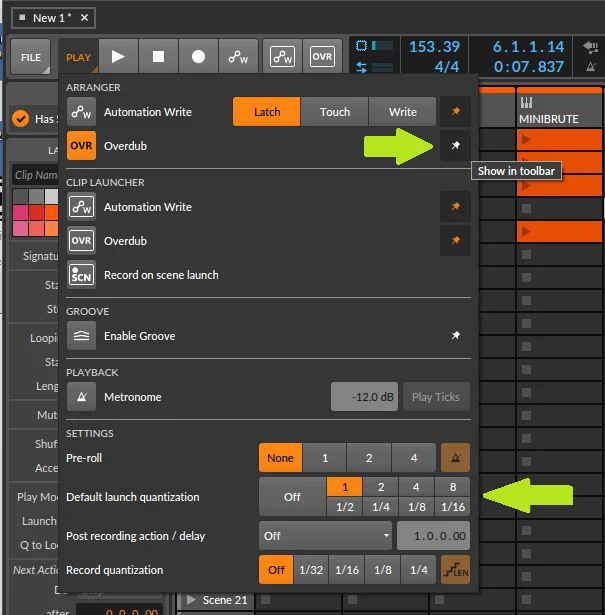This screenshot has height=615, width=605.
Task: Toggle the Clip Launcher OVR toolbar button
Action: point(322,56)
